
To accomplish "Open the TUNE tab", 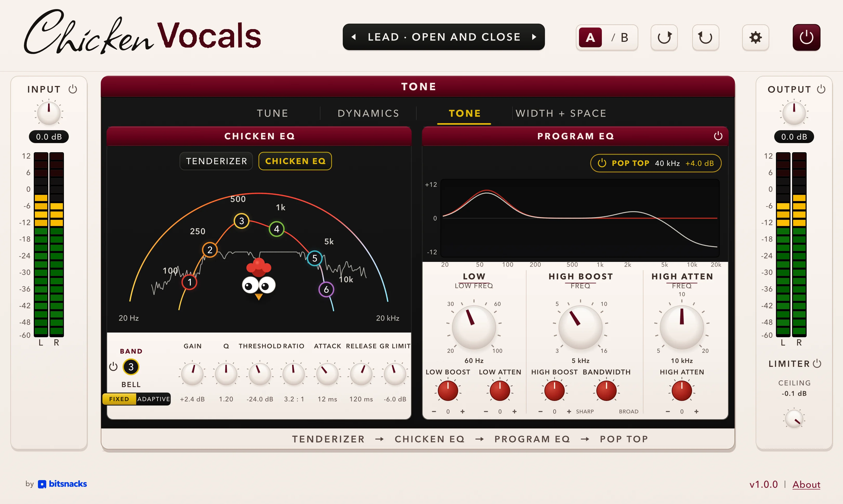I will (x=272, y=113).
